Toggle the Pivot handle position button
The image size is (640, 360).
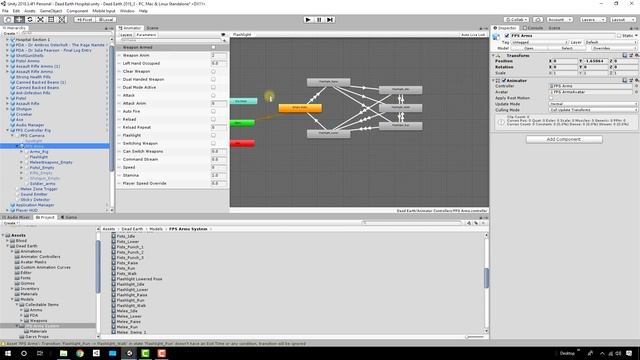click(x=85, y=20)
